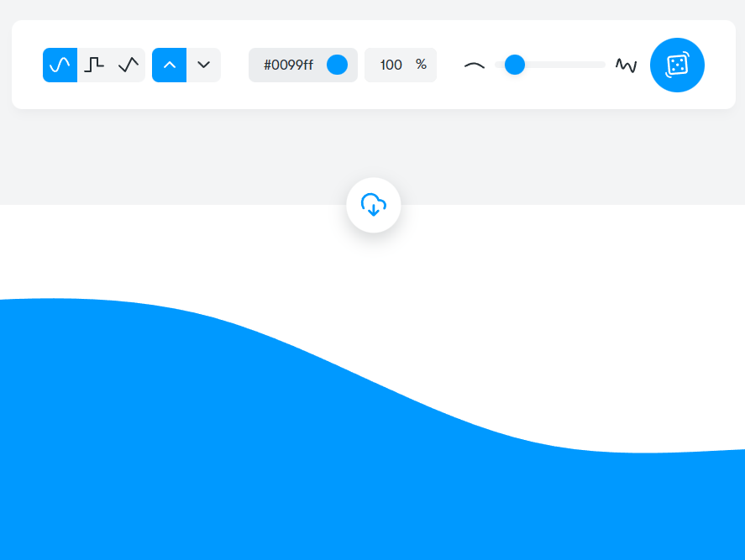Image resolution: width=745 pixels, height=560 pixels.
Task: Select the sharp peak wave shape
Action: coord(129,65)
